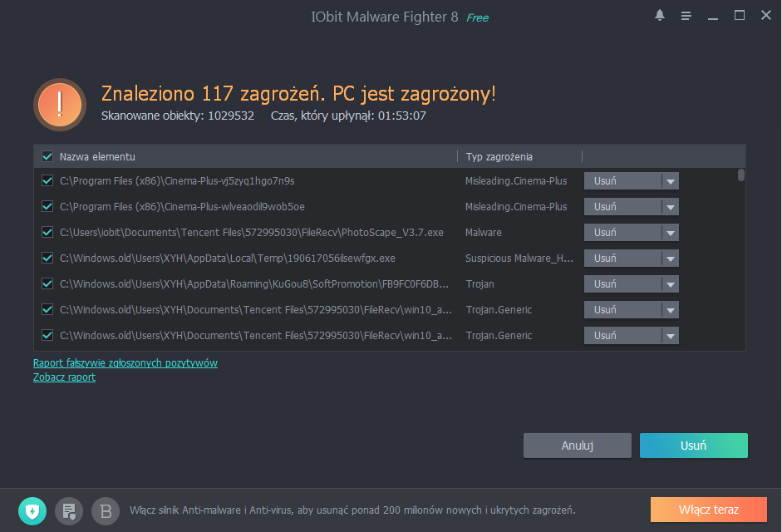Open action dropdown arrow for KuGou8 Trojan row
Image resolution: width=782 pixels, height=532 pixels.
[671, 284]
